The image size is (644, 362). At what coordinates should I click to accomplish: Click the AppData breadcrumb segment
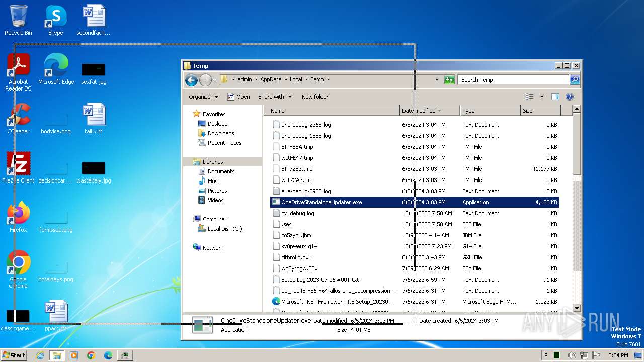[271, 79]
